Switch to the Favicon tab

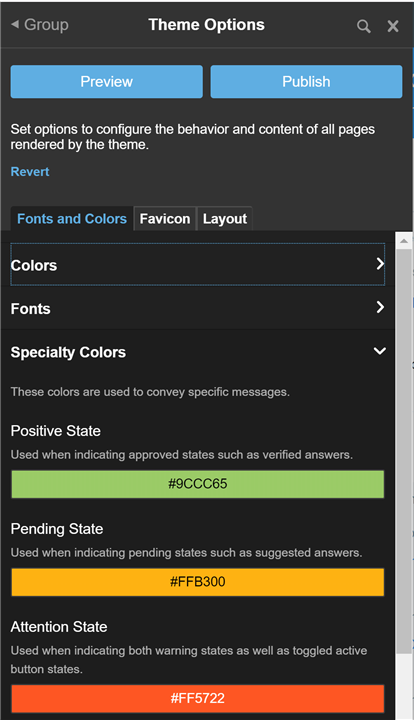point(165,219)
